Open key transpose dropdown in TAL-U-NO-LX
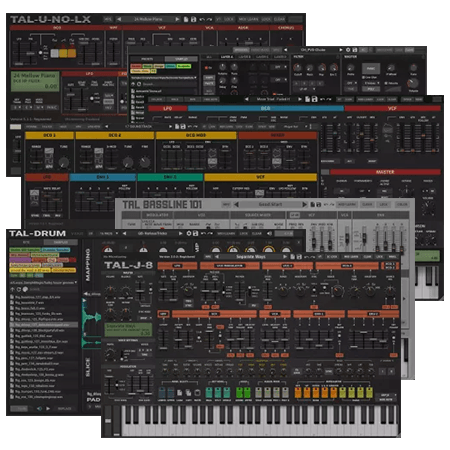The height and width of the screenshot is (450, 450). [x=17, y=107]
